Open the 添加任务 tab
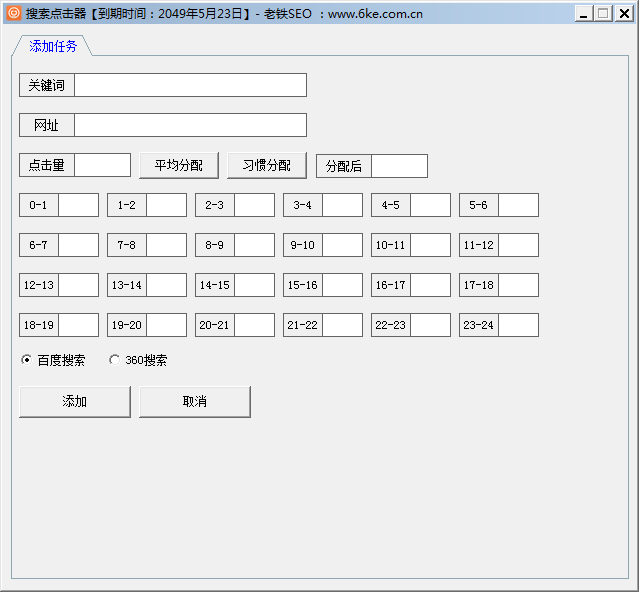 pyautogui.click(x=53, y=46)
